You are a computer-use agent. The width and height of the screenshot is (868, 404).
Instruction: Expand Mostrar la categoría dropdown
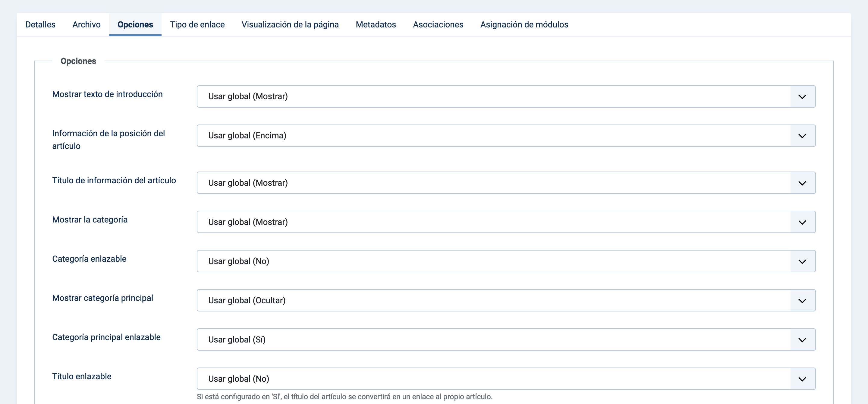[506, 222]
